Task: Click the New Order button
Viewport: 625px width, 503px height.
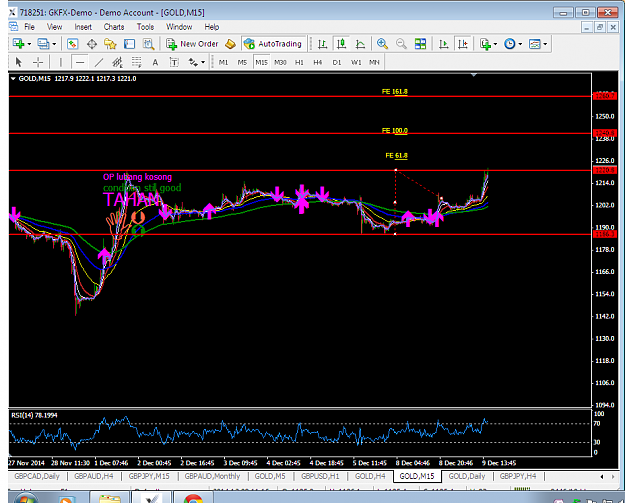Action: click(x=192, y=43)
